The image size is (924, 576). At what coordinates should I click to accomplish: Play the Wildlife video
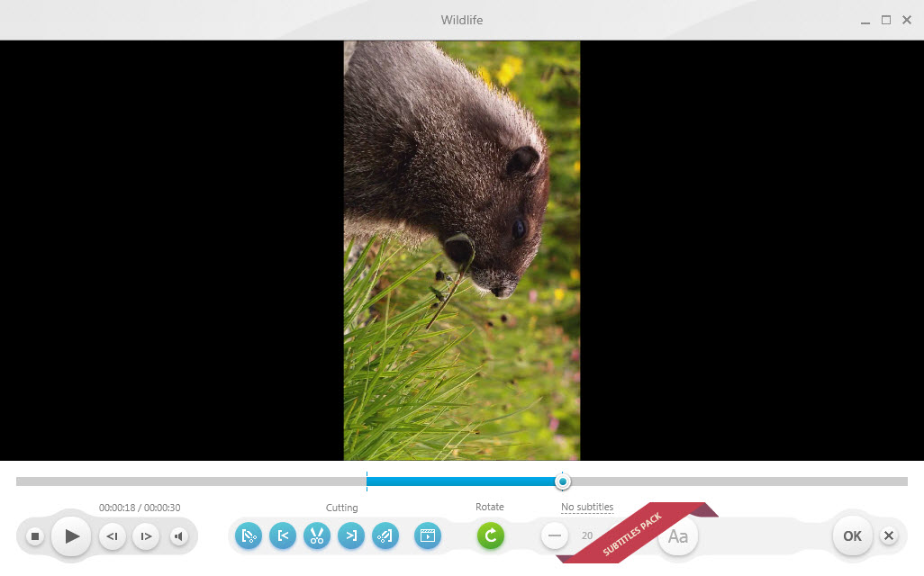(x=71, y=536)
